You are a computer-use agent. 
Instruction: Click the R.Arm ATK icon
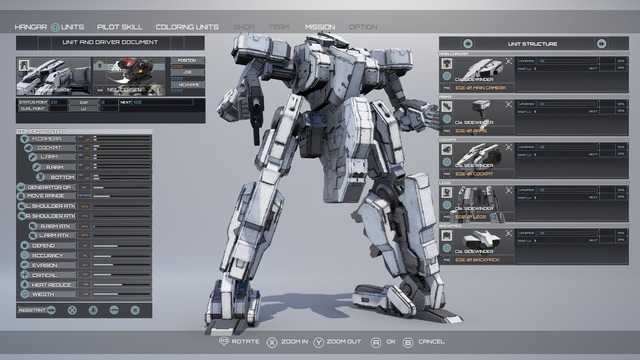tap(33, 226)
